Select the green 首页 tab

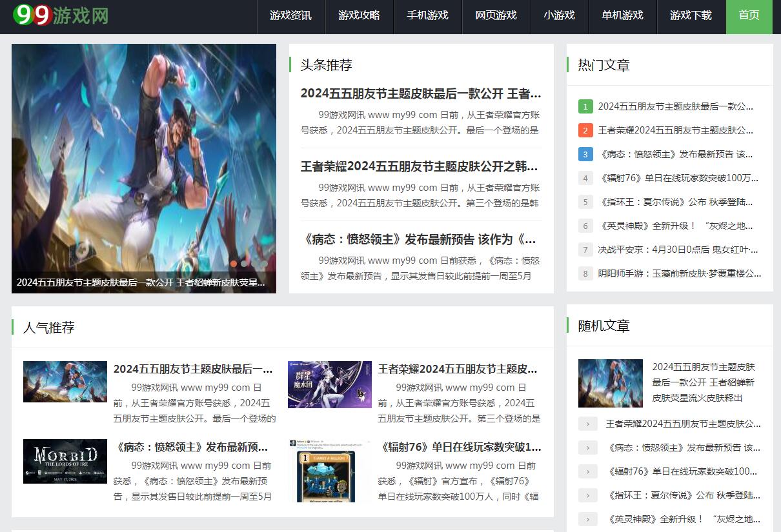point(749,15)
